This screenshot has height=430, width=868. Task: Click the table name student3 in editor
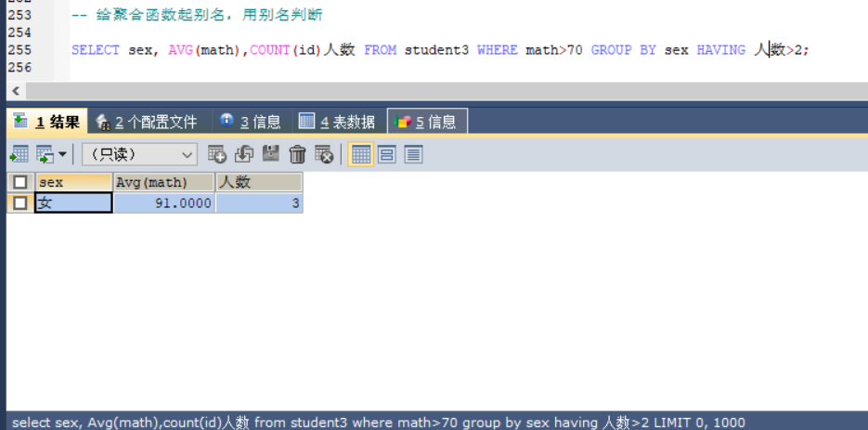click(436, 50)
